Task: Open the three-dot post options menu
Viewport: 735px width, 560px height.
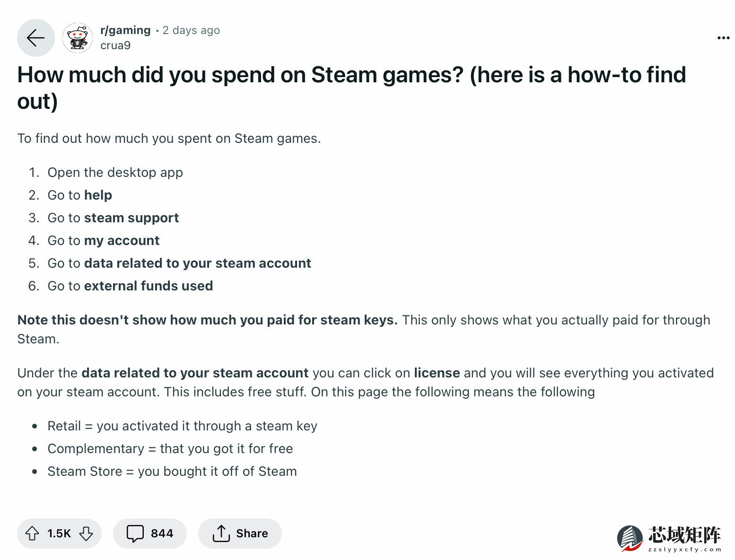Action: [723, 38]
